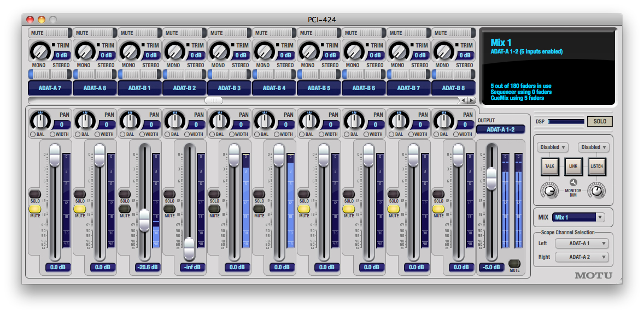Viewport: 644px width, 314px height.
Task: Mute the ADAT-B 1 fader channel
Action: [x=125, y=209]
